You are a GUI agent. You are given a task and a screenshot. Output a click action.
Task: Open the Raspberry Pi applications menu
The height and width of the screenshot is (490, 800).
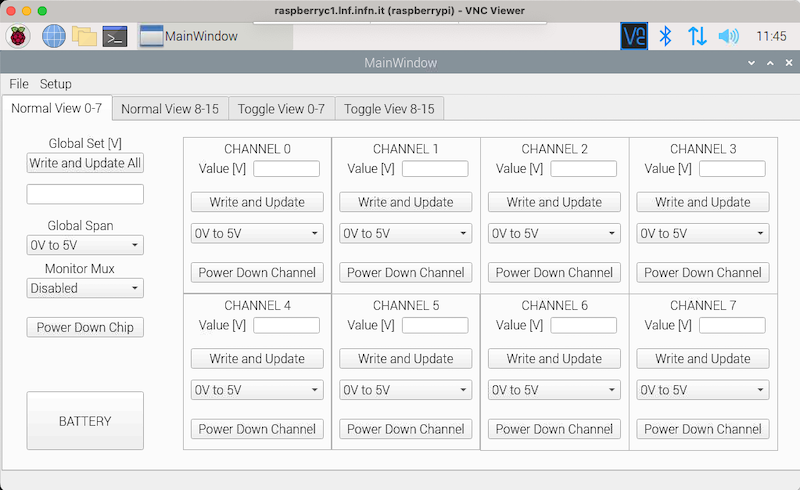[x=18, y=36]
